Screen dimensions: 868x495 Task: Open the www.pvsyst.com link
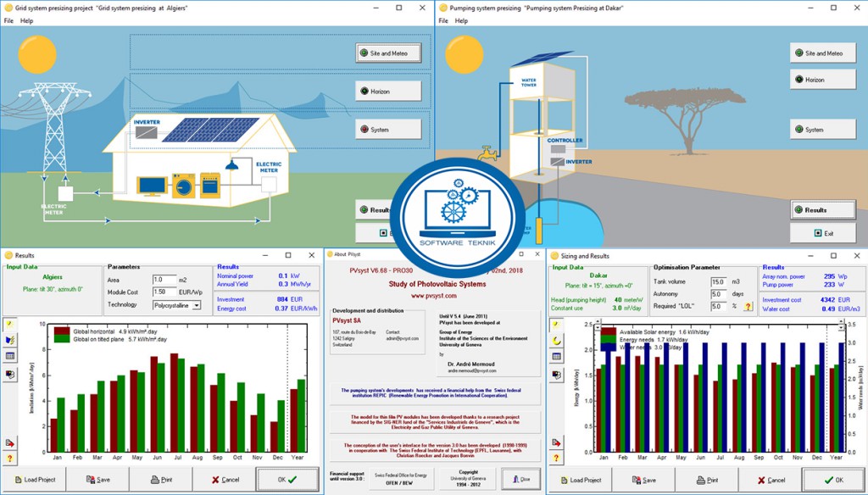click(x=433, y=296)
